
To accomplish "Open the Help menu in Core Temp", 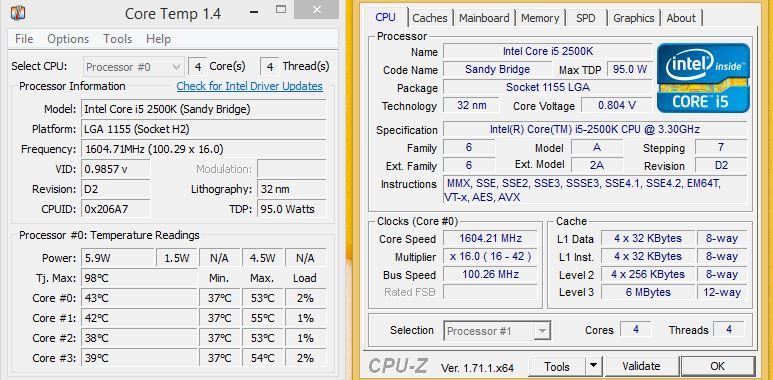I will [x=158, y=39].
